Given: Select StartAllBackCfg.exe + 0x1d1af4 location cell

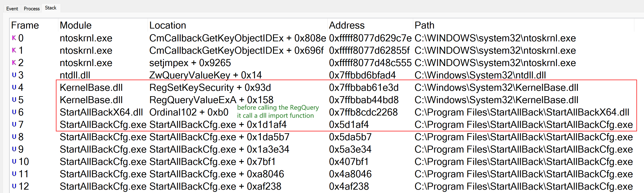Looking at the screenshot, I should [218, 125].
